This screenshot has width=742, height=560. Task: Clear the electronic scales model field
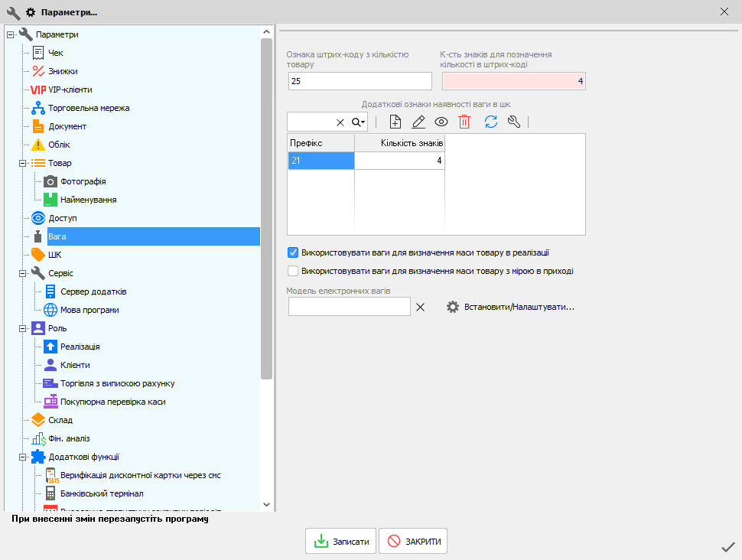tap(420, 307)
